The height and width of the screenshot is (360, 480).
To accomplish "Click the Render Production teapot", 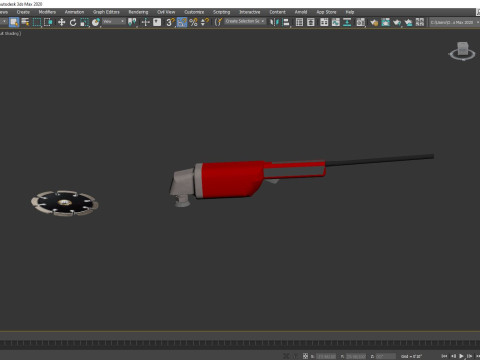I will coord(397,22).
